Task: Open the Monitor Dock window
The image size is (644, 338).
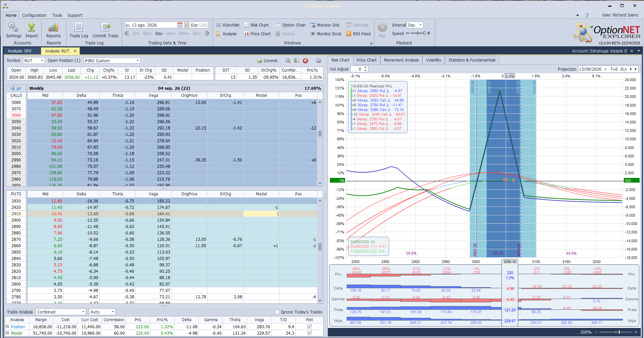Action: pyautogui.click(x=326, y=34)
